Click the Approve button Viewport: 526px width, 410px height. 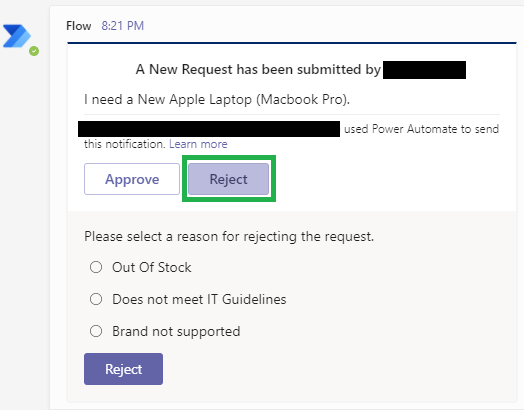click(x=132, y=179)
